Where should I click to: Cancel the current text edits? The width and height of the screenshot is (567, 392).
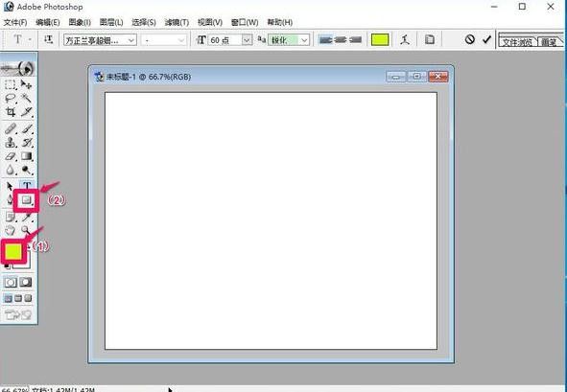470,39
